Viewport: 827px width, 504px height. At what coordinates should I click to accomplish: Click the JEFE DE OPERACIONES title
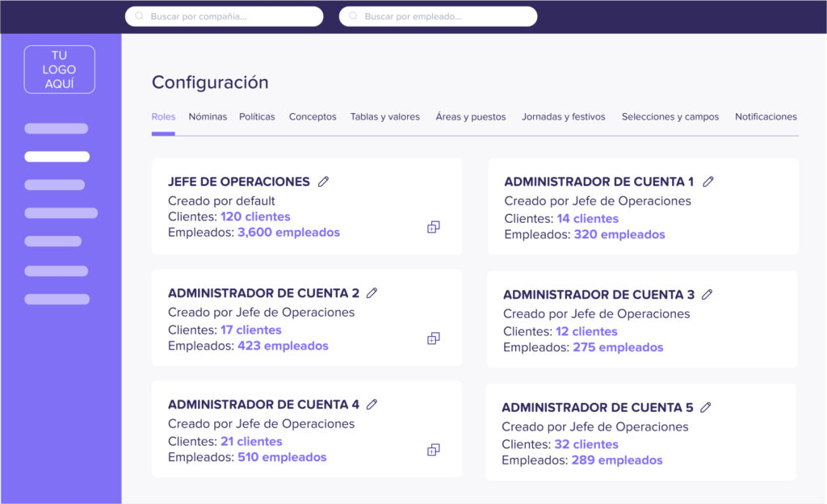coord(239,182)
